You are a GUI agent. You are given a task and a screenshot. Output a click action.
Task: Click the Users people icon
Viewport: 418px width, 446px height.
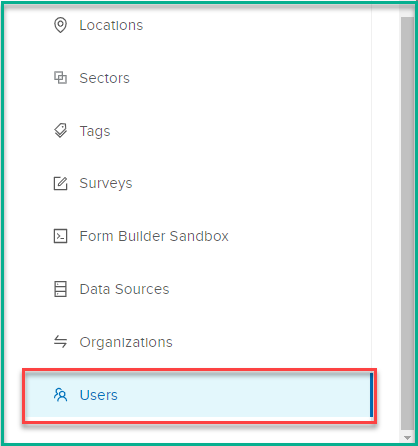[60, 395]
